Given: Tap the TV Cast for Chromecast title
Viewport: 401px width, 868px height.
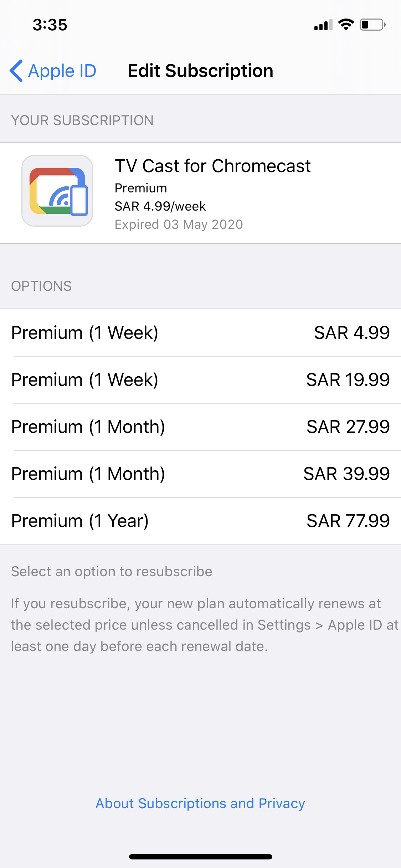Looking at the screenshot, I should (x=212, y=166).
